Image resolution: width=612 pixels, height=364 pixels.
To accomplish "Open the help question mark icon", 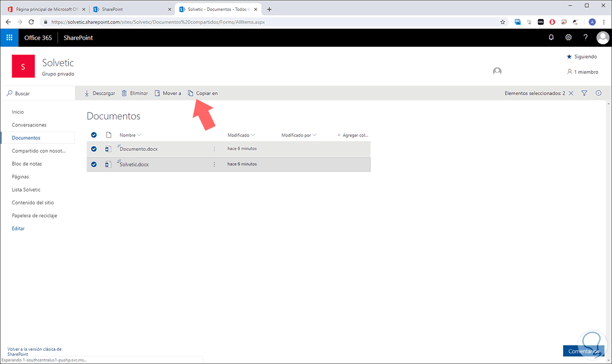I will pyautogui.click(x=585, y=38).
